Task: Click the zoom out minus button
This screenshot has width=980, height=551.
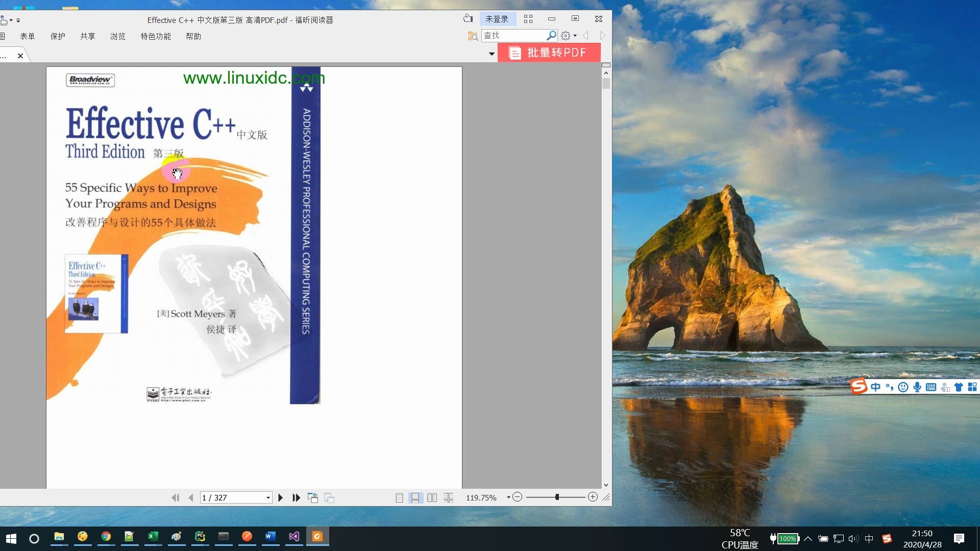Action: tap(517, 497)
